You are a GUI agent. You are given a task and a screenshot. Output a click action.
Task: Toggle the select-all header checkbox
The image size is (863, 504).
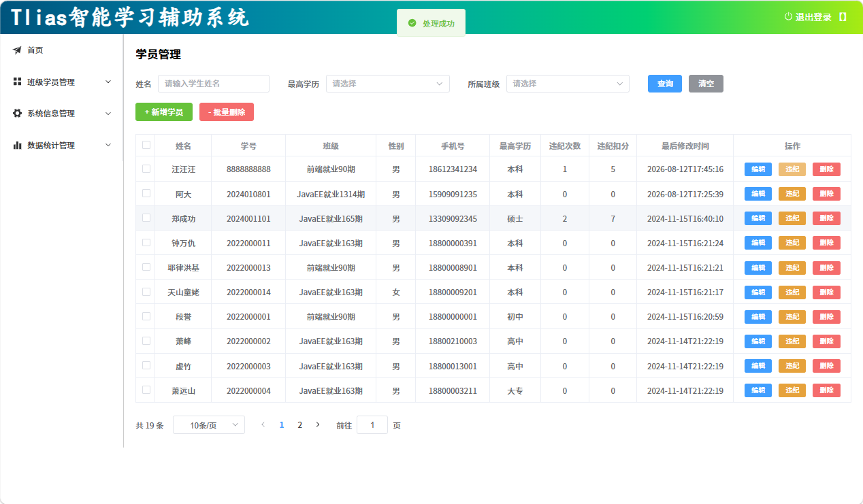point(146,145)
